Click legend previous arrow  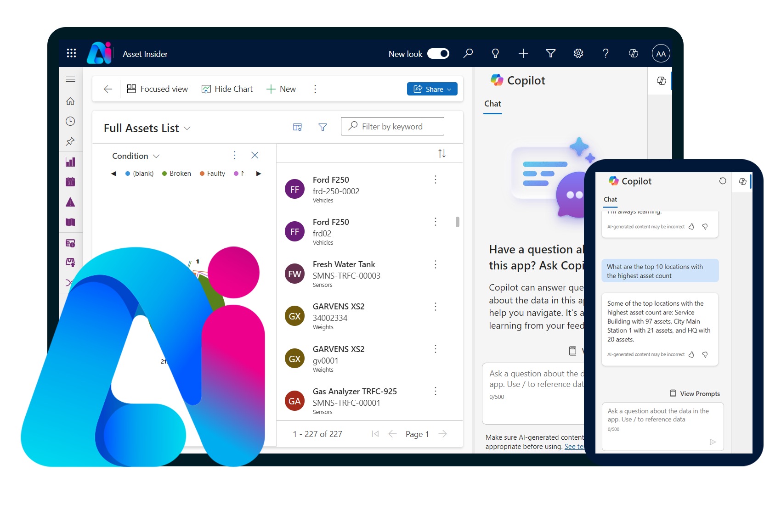[x=113, y=174]
